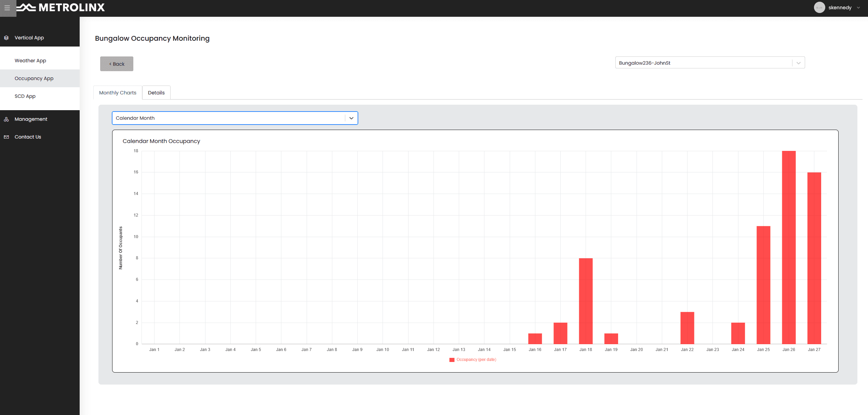Switch to the Monthly Charts tab
This screenshot has width=868, height=415.
[x=118, y=93]
